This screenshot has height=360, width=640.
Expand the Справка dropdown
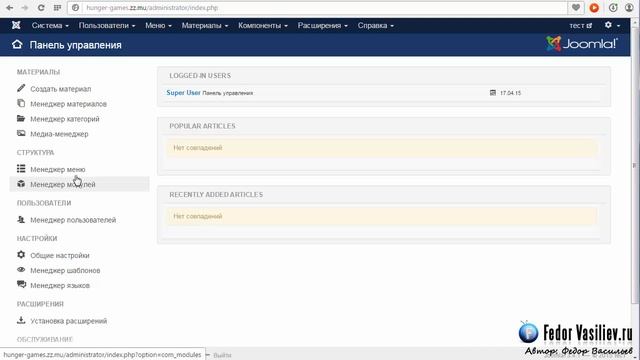(376, 25)
